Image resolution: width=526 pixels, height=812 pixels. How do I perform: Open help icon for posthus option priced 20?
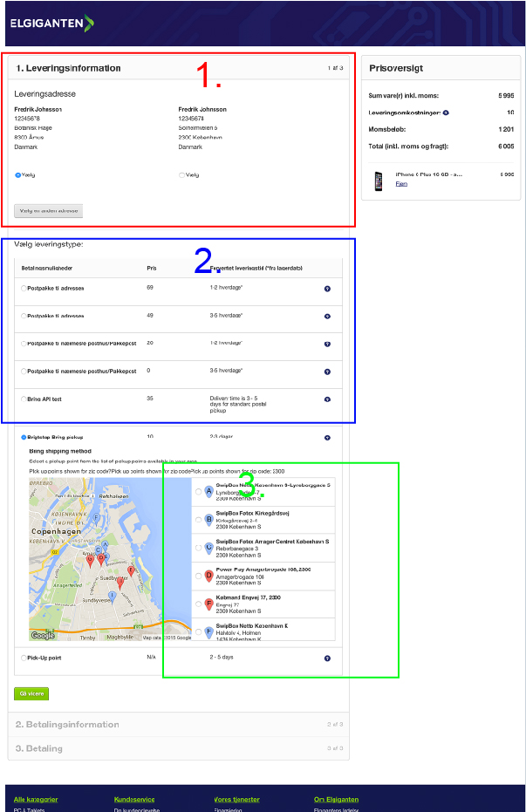[x=327, y=345]
